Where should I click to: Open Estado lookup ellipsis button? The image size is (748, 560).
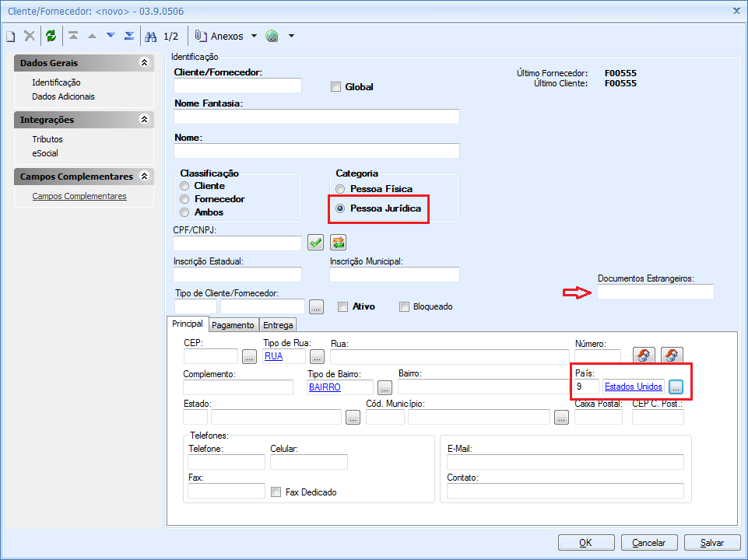(x=353, y=418)
